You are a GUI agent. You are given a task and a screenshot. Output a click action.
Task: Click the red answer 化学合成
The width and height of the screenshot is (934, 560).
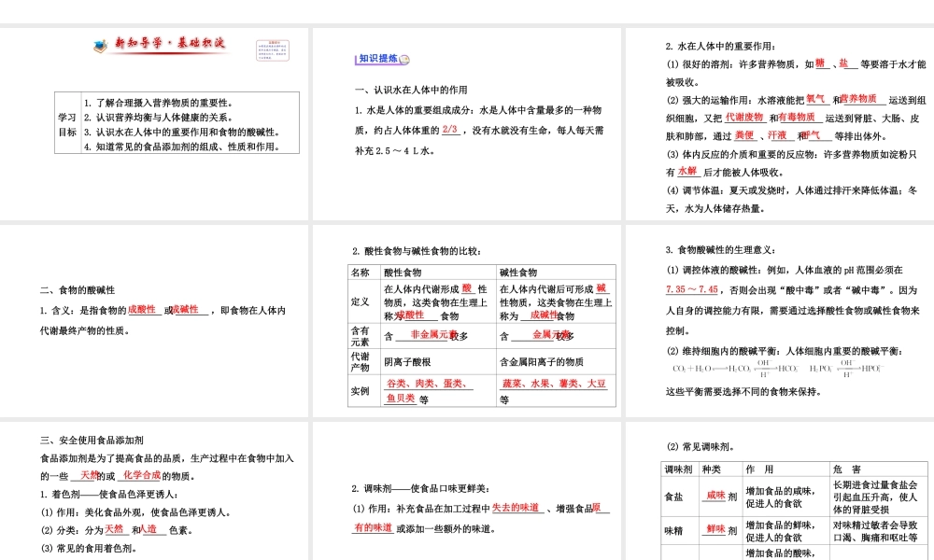pos(142,475)
